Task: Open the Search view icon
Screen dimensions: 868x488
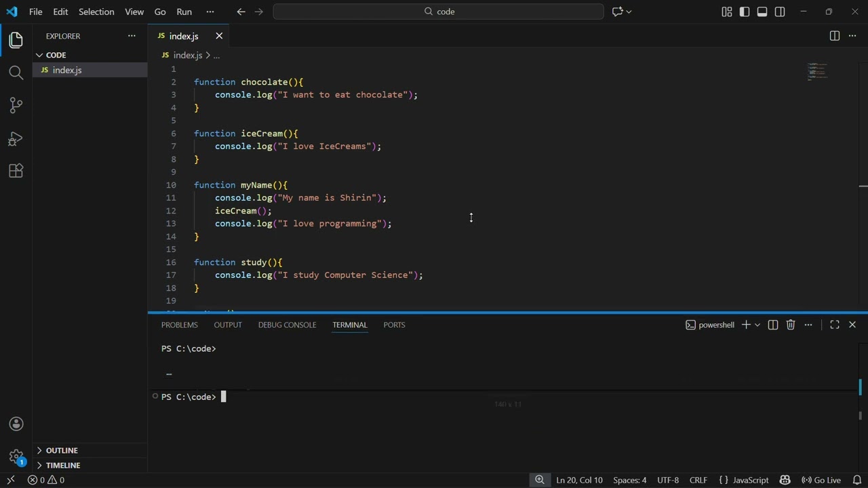Action: click(16, 73)
